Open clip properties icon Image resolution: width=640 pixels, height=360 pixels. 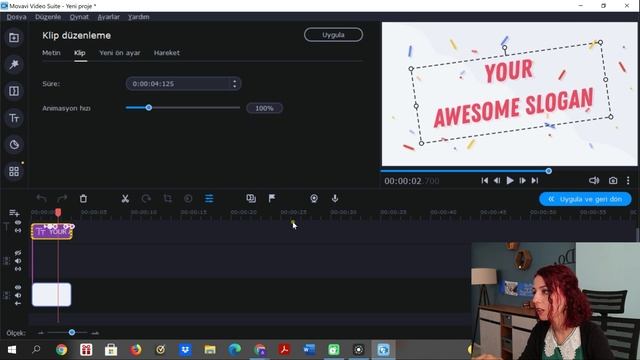pyautogui.click(x=209, y=198)
